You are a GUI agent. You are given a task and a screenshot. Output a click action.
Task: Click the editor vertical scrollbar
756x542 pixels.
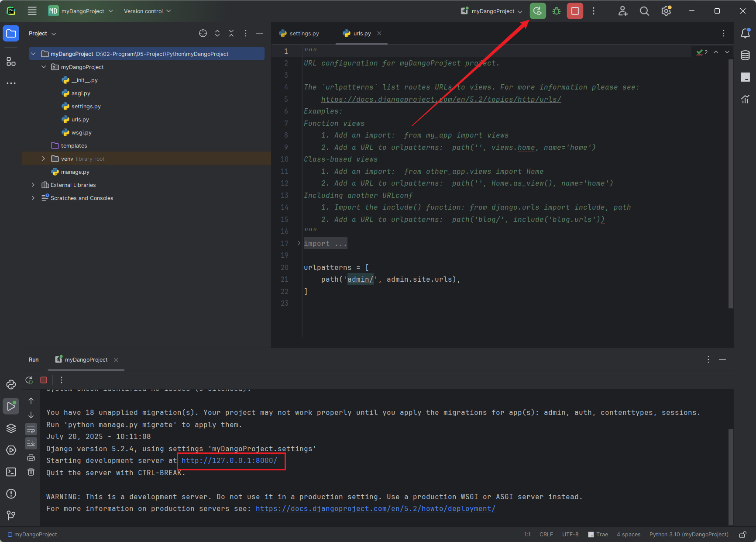[730, 183]
